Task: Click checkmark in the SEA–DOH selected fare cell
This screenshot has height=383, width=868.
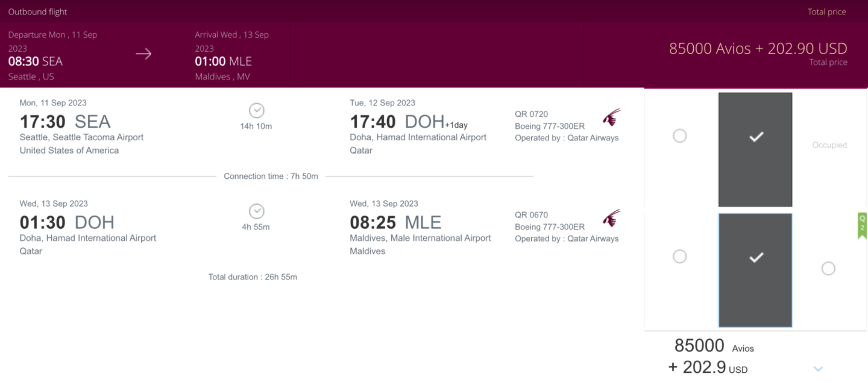Action: click(x=756, y=137)
